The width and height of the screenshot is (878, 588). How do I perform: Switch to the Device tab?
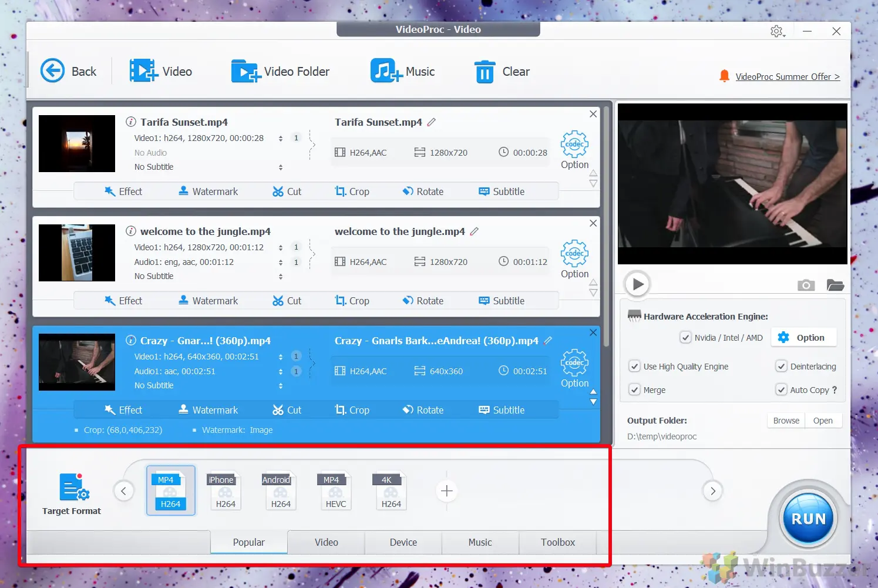pyautogui.click(x=403, y=542)
